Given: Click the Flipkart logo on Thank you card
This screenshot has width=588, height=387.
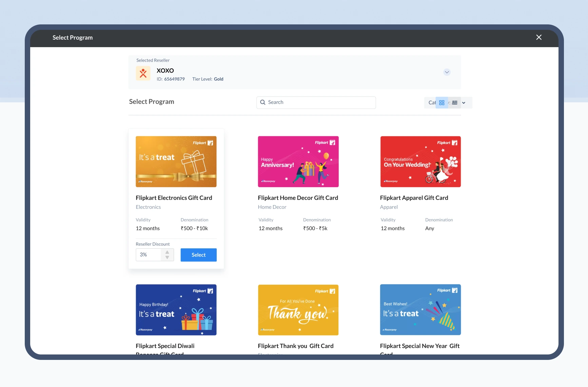Looking at the screenshot, I should [x=325, y=291].
